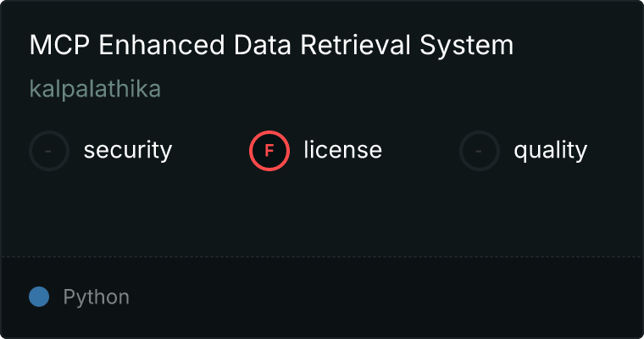Click the security grade badge circle
644x339 pixels.
click(49, 151)
